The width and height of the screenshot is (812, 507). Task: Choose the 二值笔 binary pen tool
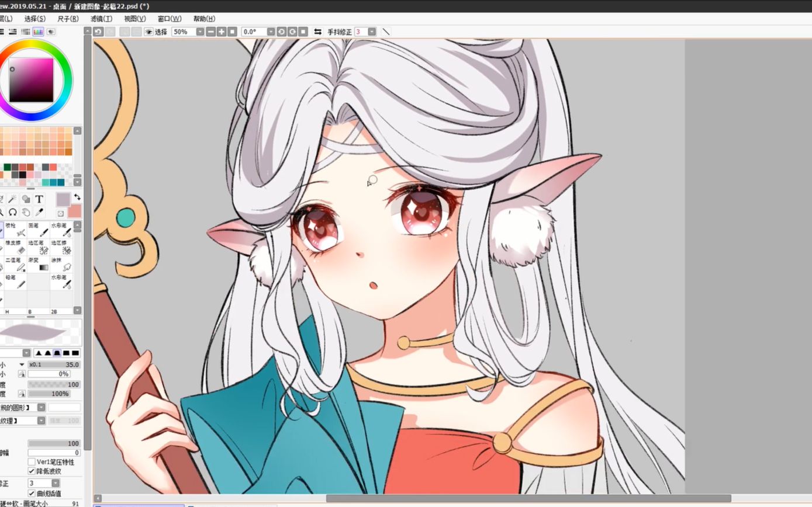16,265
